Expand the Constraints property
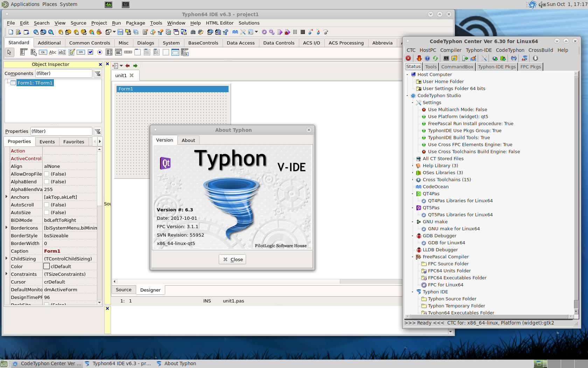 coord(7,274)
